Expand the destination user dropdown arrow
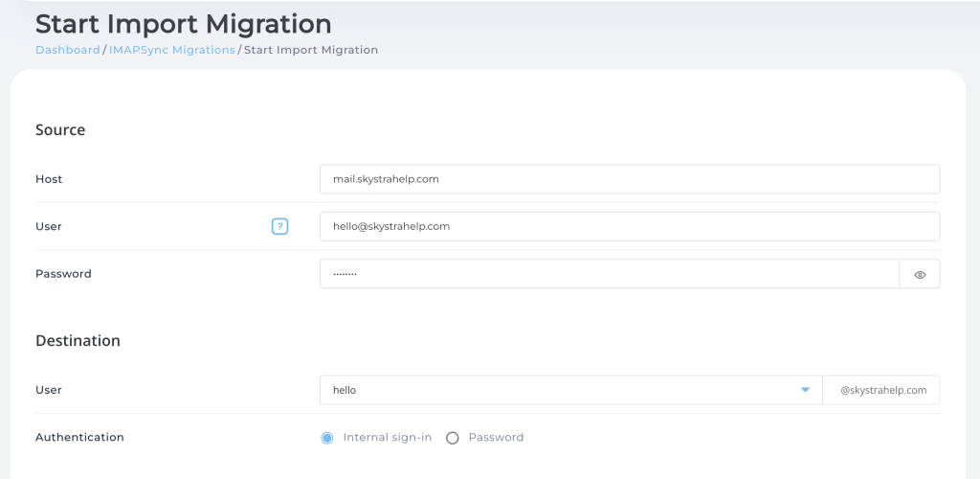 805,390
